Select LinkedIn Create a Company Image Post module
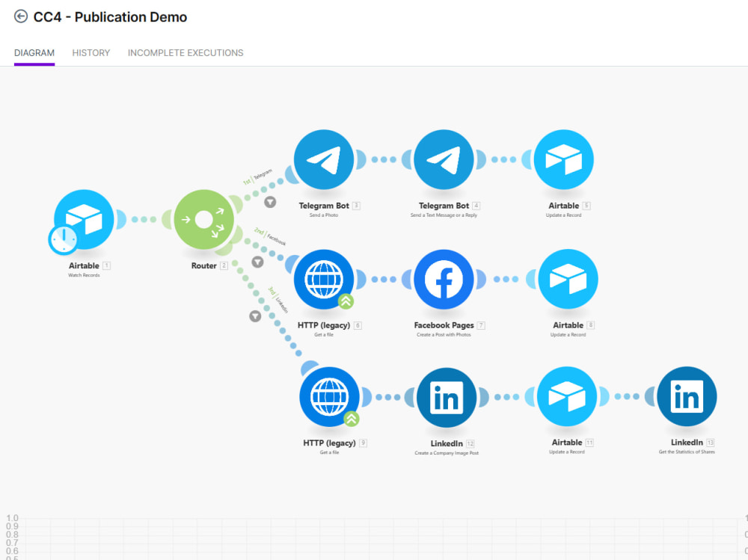This screenshot has height=560, width=748. click(x=447, y=397)
